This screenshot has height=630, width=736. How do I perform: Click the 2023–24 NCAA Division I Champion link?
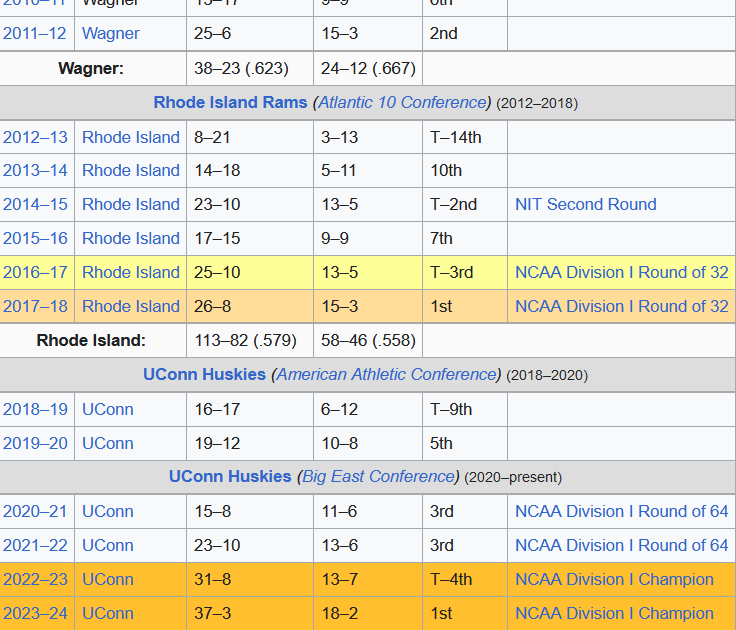(x=614, y=613)
